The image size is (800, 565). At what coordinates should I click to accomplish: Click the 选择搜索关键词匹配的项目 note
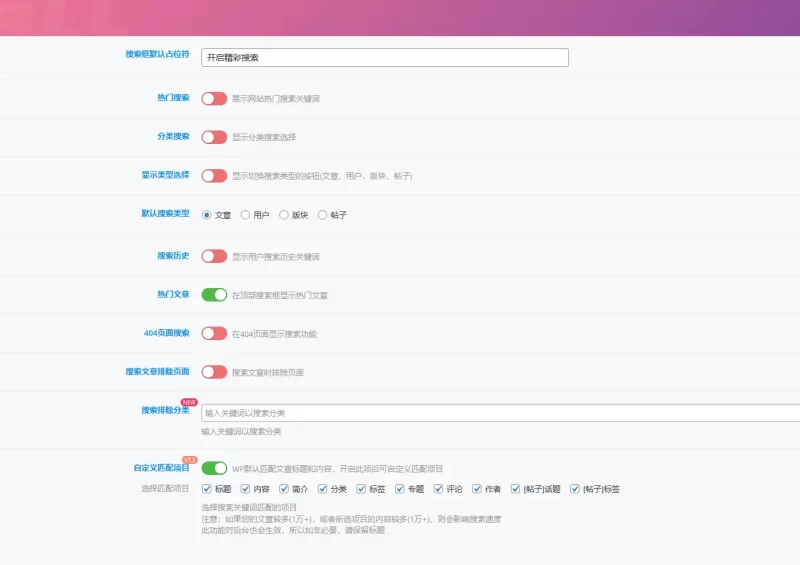click(x=249, y=507)
